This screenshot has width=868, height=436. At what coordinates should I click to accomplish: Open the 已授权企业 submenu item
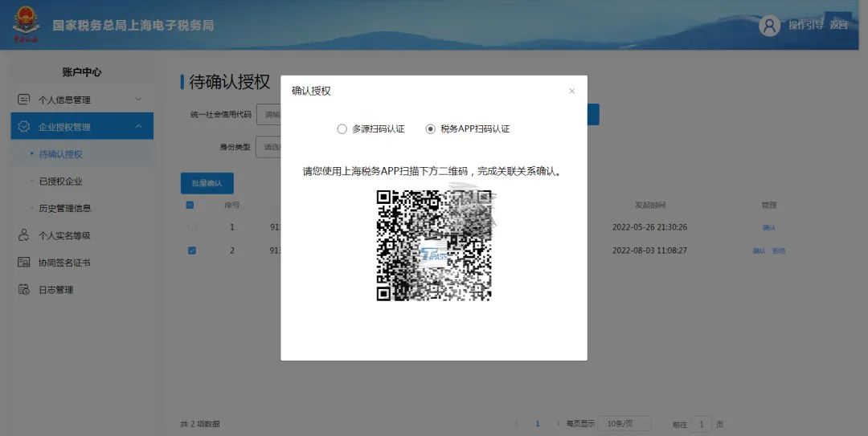60,181
